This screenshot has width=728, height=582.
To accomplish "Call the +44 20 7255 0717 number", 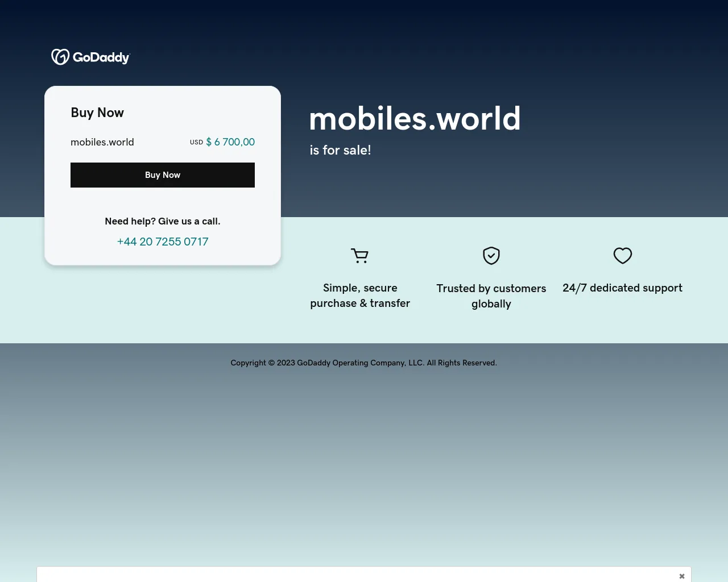I will point(163,242).
